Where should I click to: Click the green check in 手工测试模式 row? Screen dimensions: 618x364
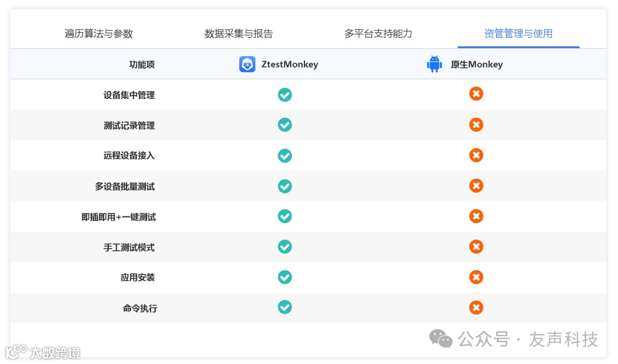pyautogui.click(x=284, y=247)
